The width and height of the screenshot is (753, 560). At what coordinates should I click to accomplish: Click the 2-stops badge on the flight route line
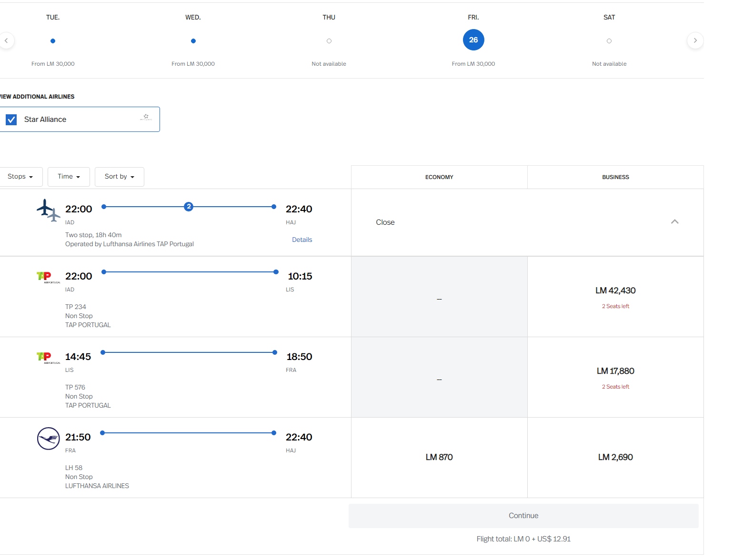(x=189, y=207)
